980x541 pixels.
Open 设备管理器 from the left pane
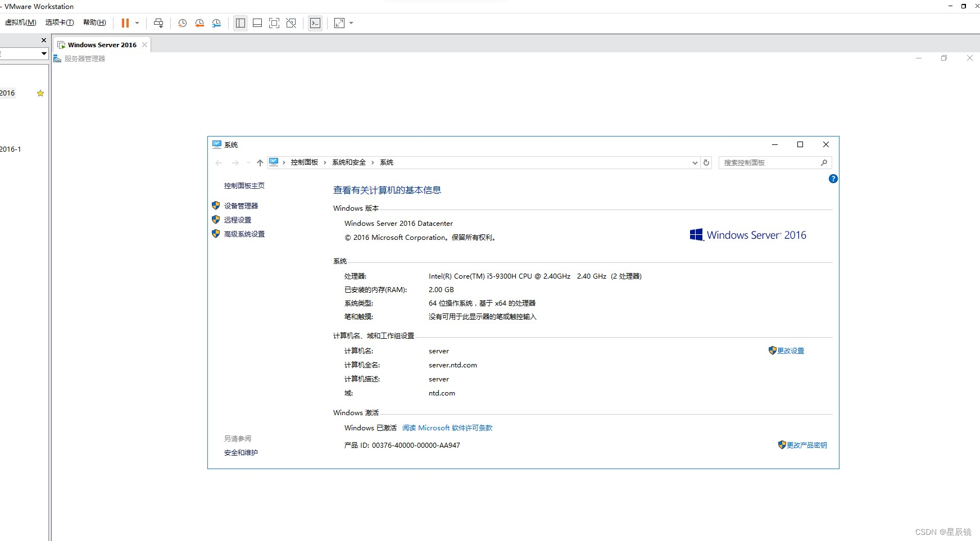click(241, 206)
